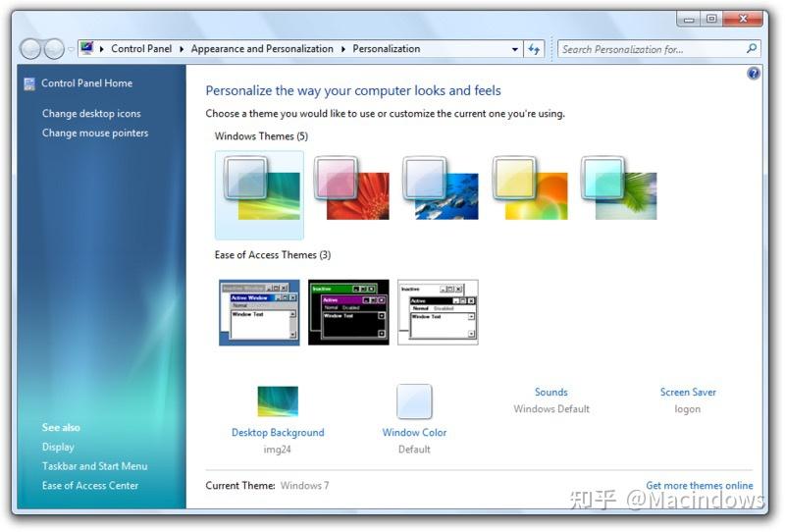Open Taskbar and Start Menu link
The image size is (785, 532).
click(94, 466)
